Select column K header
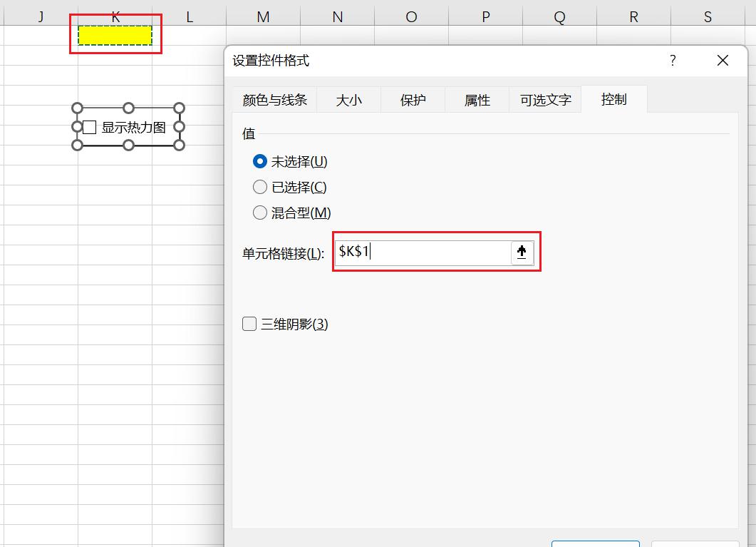The image size is (756, 547). coord(115,17)
